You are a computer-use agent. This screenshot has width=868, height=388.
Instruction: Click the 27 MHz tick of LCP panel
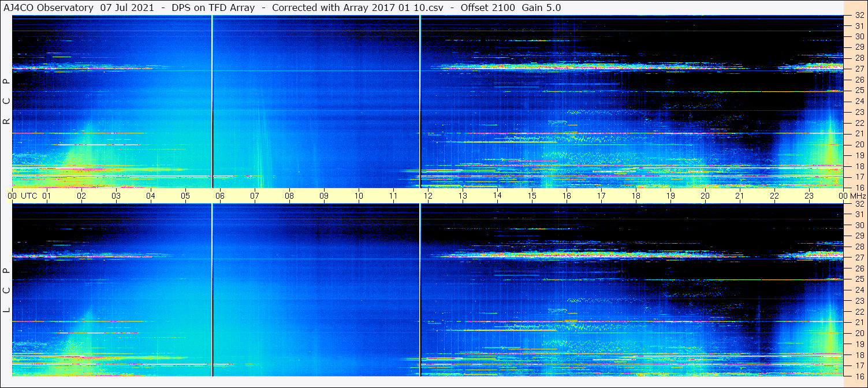[x=859, y=258]
